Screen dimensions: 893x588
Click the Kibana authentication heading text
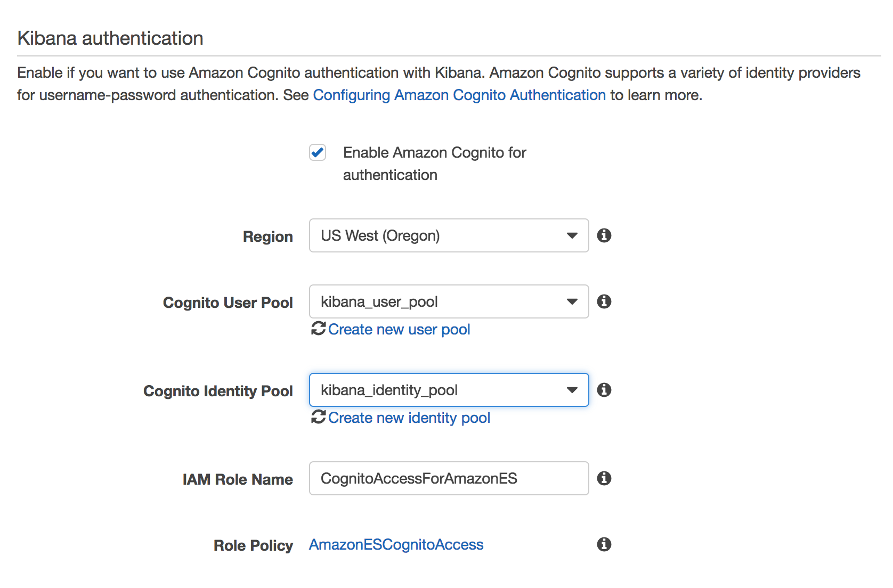[110, 38]
